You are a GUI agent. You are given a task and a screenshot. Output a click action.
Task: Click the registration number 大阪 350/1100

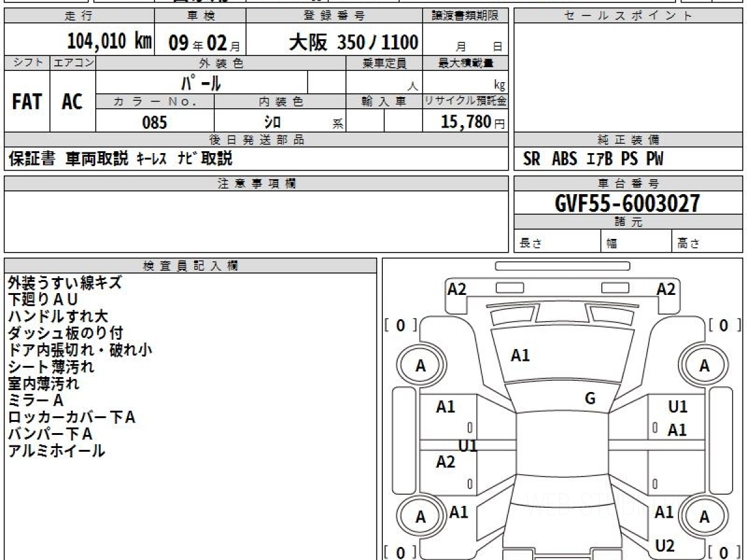pos(353,42)
